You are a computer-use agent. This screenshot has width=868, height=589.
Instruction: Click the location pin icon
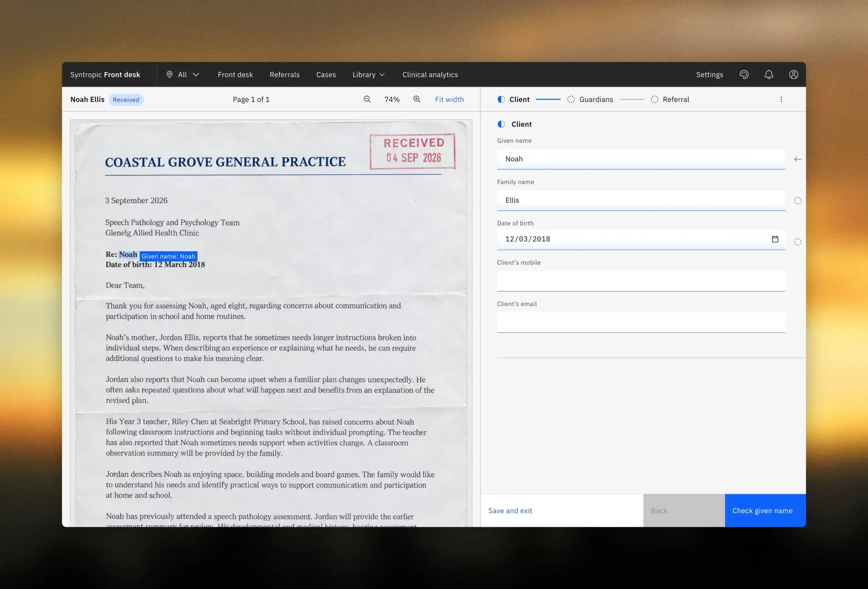click(170, 75)
